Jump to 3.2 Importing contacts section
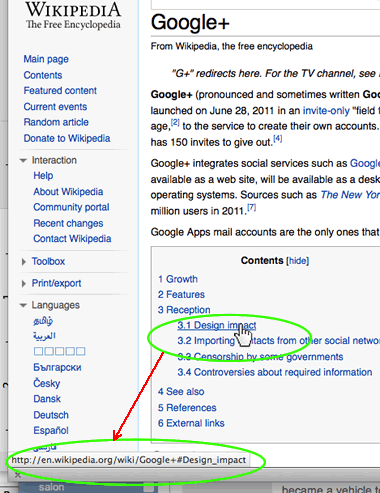Screen dimensions: 380x493 [278, 341]
